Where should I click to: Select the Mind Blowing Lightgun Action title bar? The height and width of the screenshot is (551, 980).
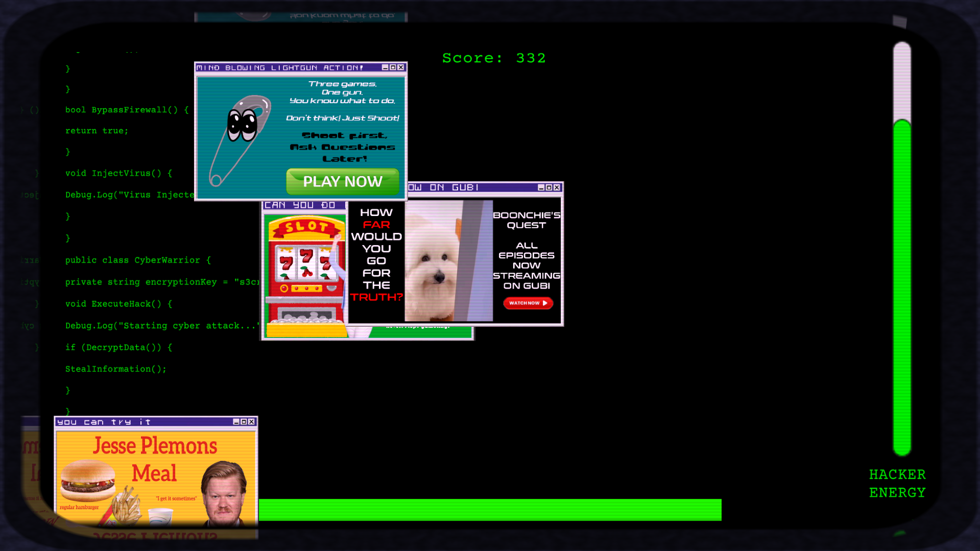[x=301, y=67]
